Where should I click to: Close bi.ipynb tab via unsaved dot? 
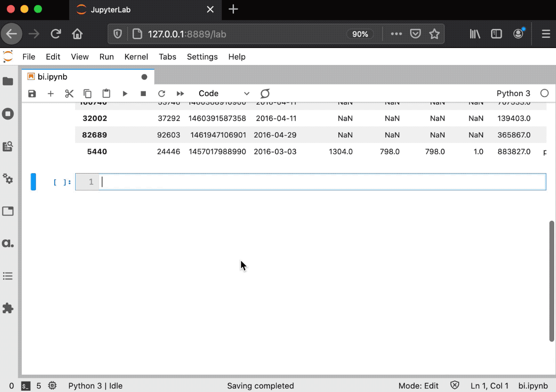point(144,77)
